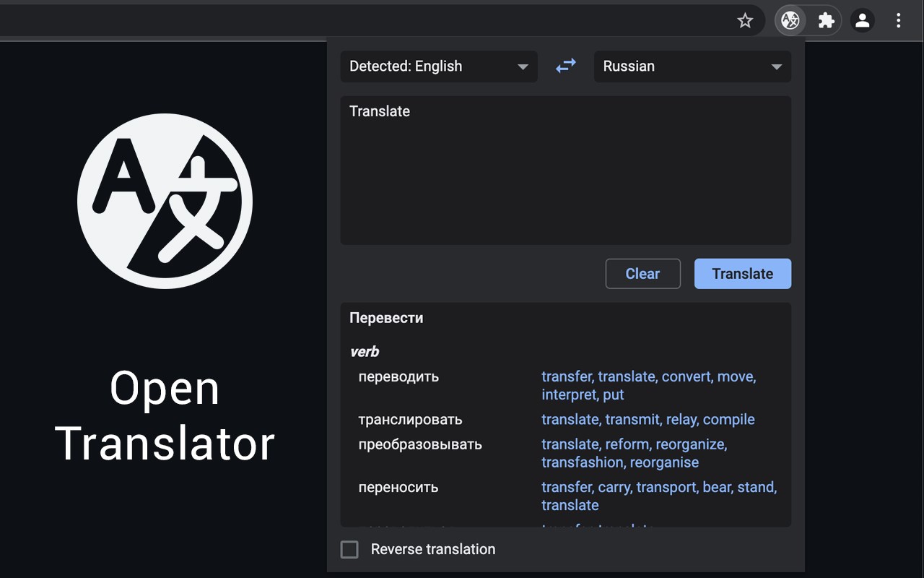Click the 'interpret' translation link

570,394
